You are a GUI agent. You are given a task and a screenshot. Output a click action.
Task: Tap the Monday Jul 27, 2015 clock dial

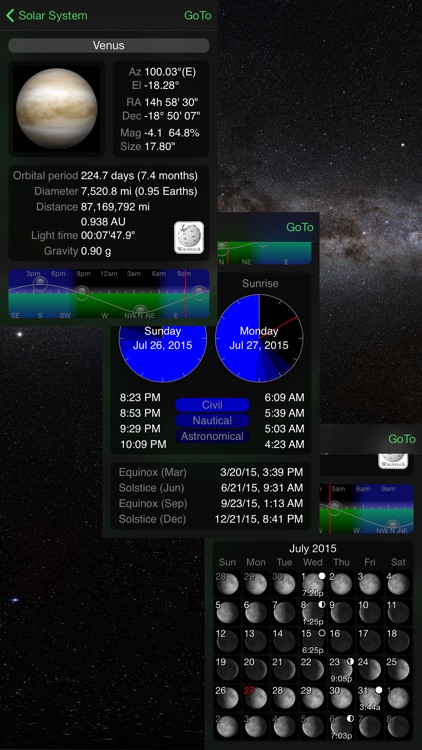(259, 338)
